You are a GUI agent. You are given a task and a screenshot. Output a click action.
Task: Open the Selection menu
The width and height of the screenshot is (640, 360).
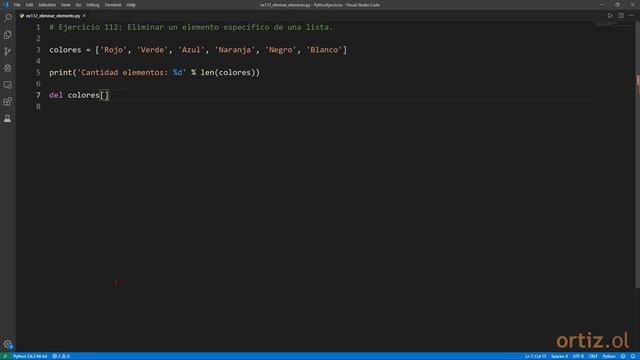(47, 5)
